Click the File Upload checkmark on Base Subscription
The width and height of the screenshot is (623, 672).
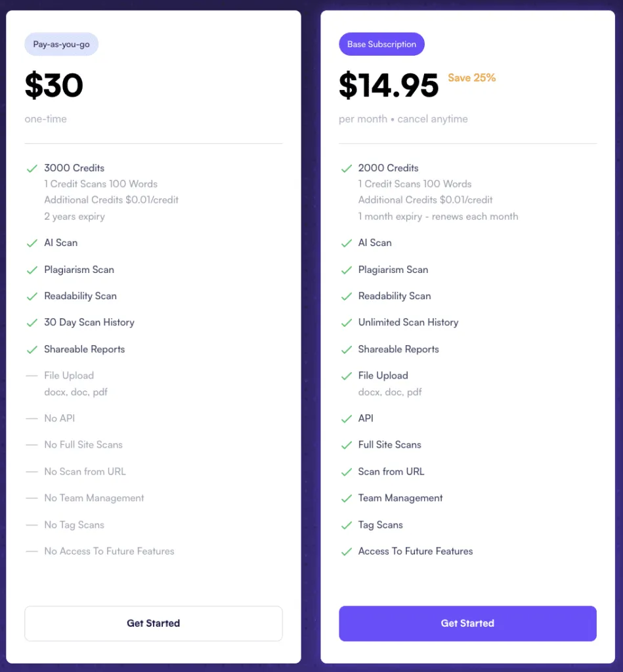pyautogui.click(x=347, y=375)
